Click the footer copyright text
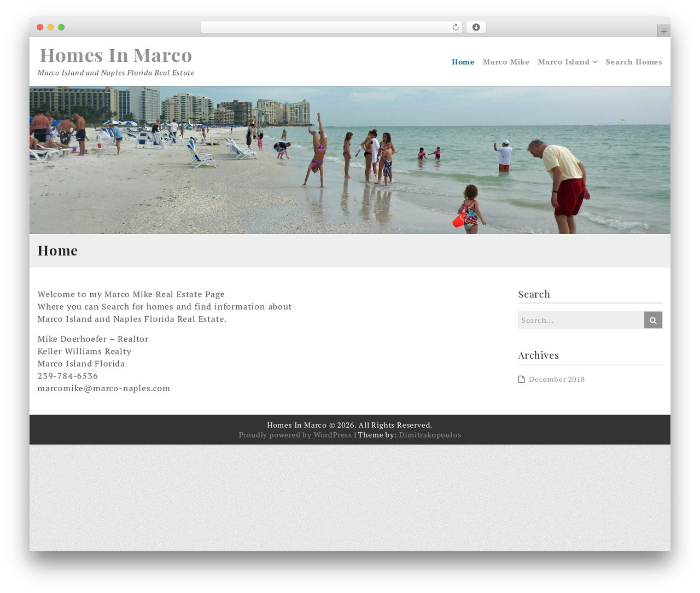This screenshot has height=593, width=700. 349,425
